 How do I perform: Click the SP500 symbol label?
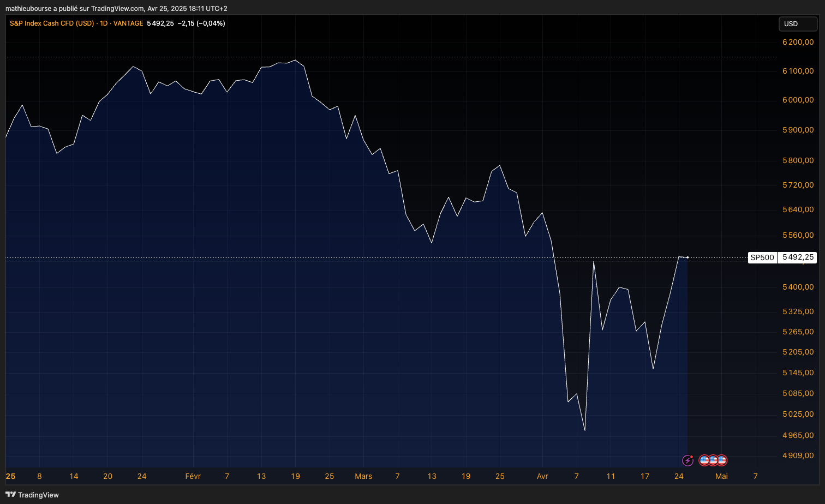(x=762, y=257)
